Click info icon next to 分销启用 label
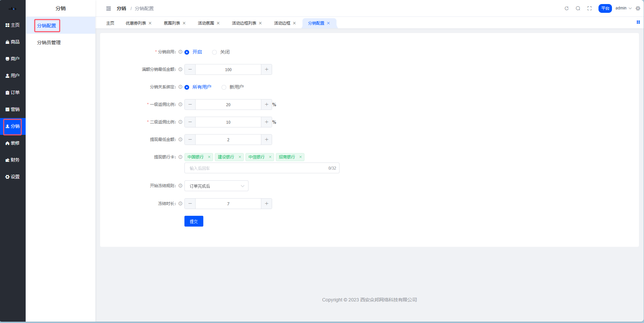Viewport: 644px width, 323px height. click(180, 52)
